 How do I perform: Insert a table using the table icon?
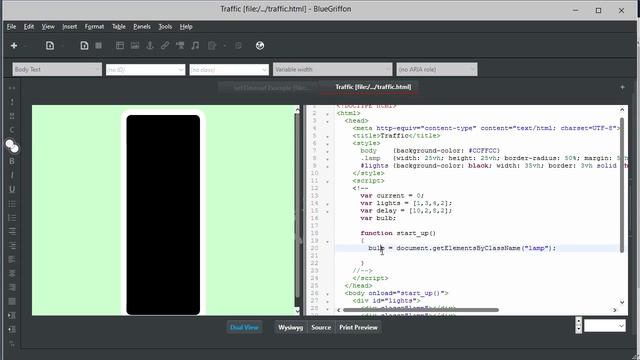pyautogui.click(x=120, y=46)
